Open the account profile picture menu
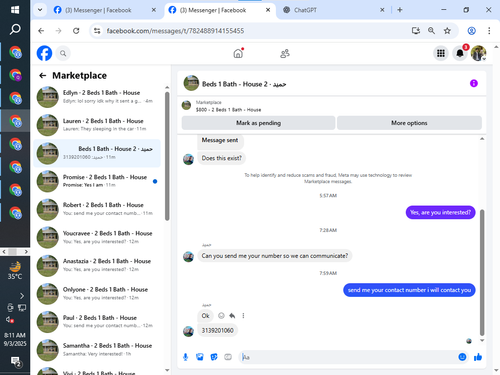The image size is (500, 375). (x=478, y=53)
